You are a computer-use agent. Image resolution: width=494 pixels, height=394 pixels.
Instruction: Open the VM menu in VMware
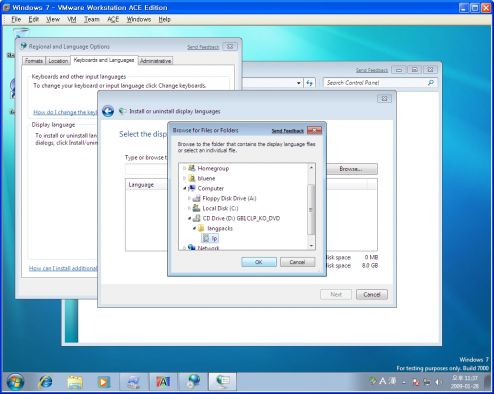(x=72, y=20)
